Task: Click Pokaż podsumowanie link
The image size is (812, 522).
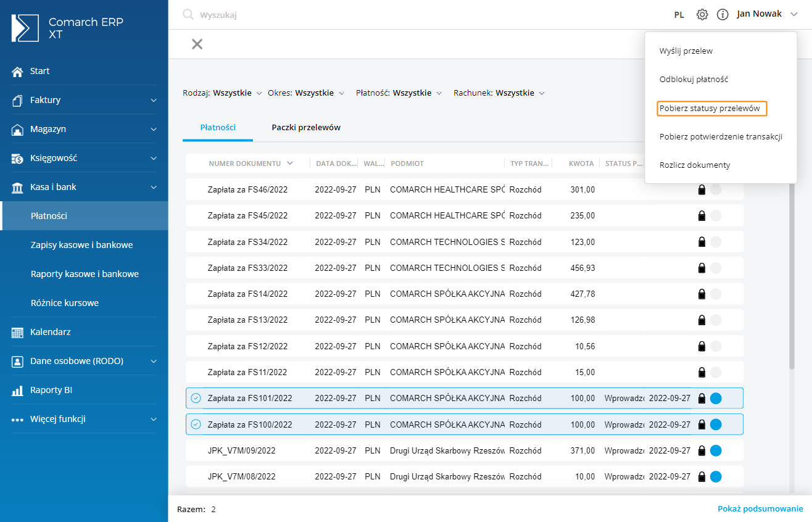Action: 760,509
